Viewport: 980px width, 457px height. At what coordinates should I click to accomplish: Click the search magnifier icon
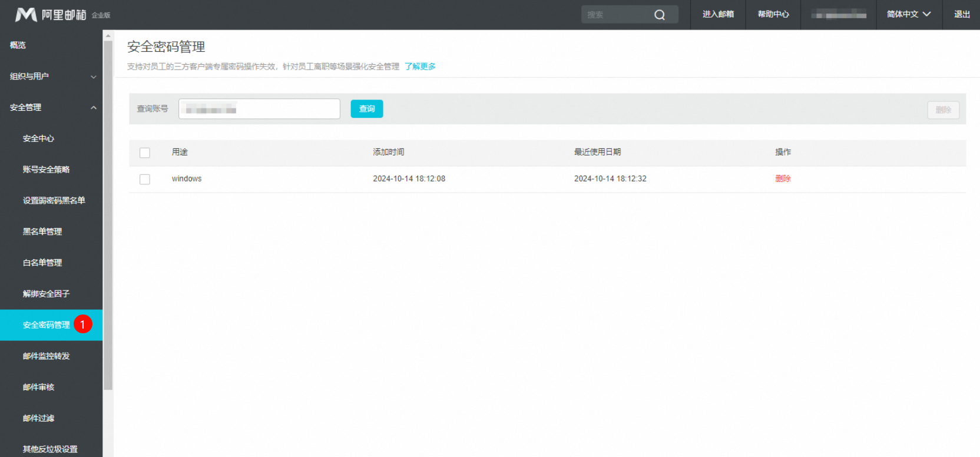pos(660,15)
